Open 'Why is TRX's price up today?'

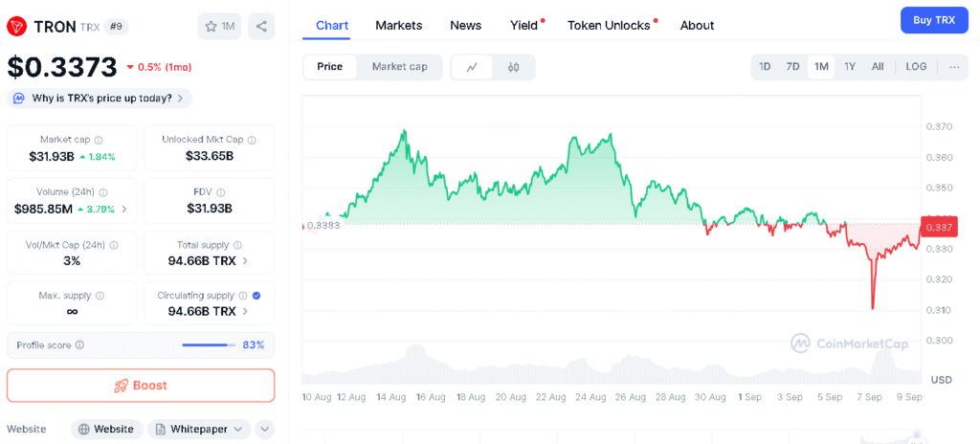(x=100, y=99)
